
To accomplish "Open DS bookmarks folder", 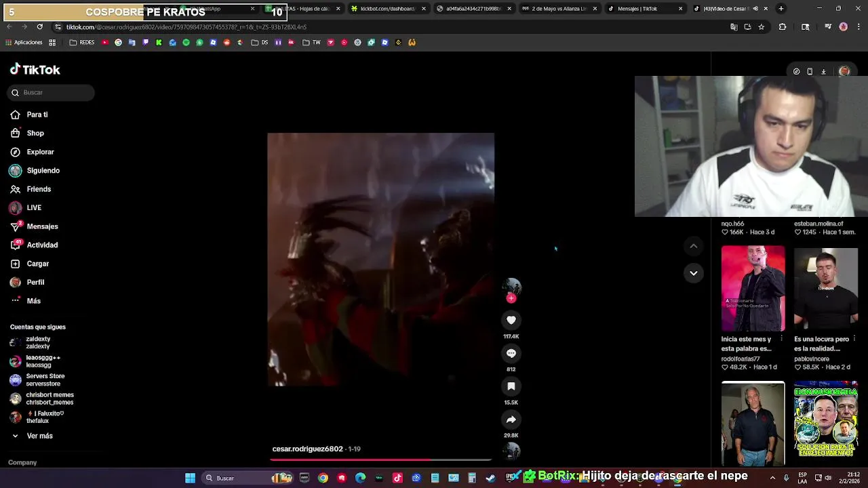I will [x=260, y=42].
